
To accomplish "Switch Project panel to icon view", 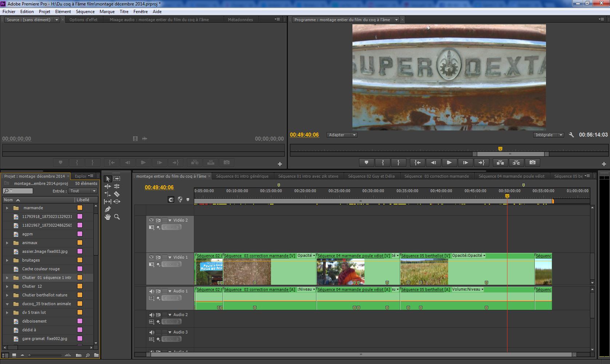I will click(x=14, y=355).
